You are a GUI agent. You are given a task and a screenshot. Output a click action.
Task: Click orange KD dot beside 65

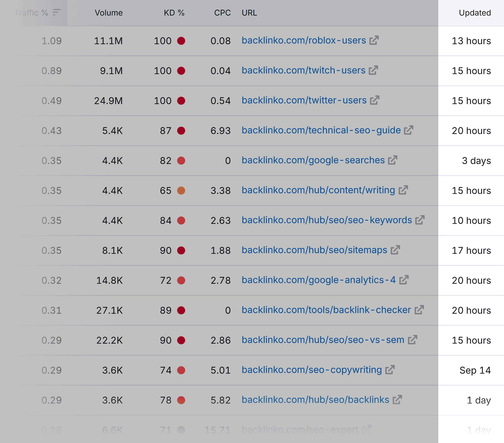point(181,190)
